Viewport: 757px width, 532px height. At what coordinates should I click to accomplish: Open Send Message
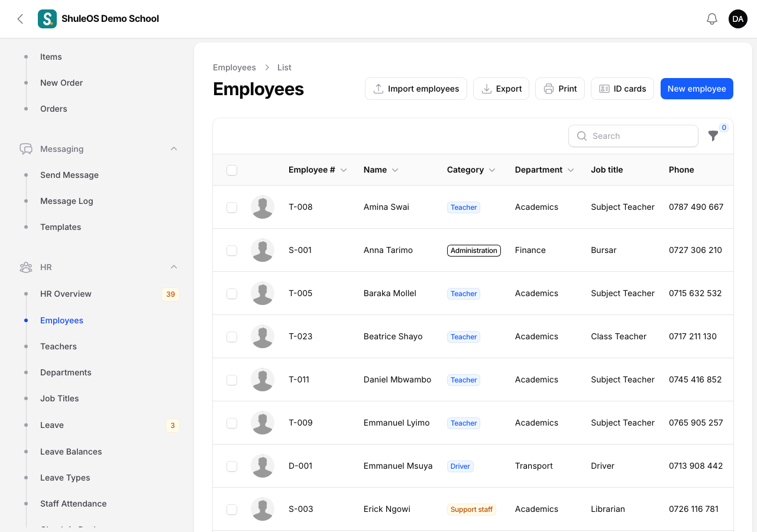click(69, 175)
